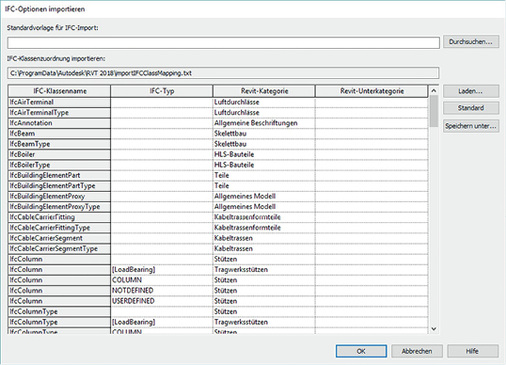Screen dimensions: 506x365
Task: Select the Revit-Unterkategorie column header
Action: tap(371, 91)
